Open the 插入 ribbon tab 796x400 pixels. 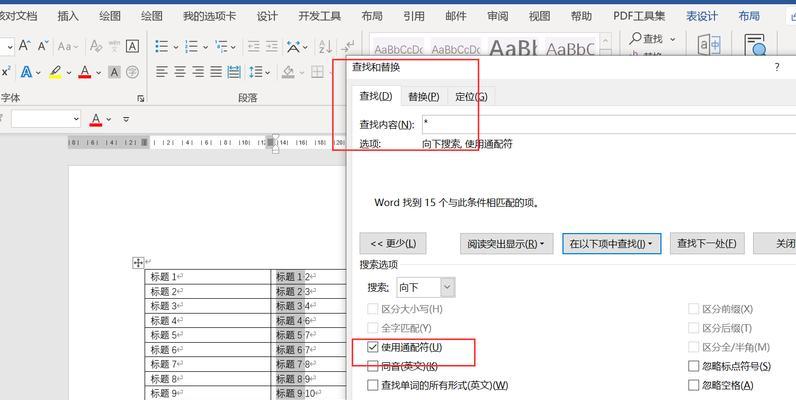[x=68, y=16]
